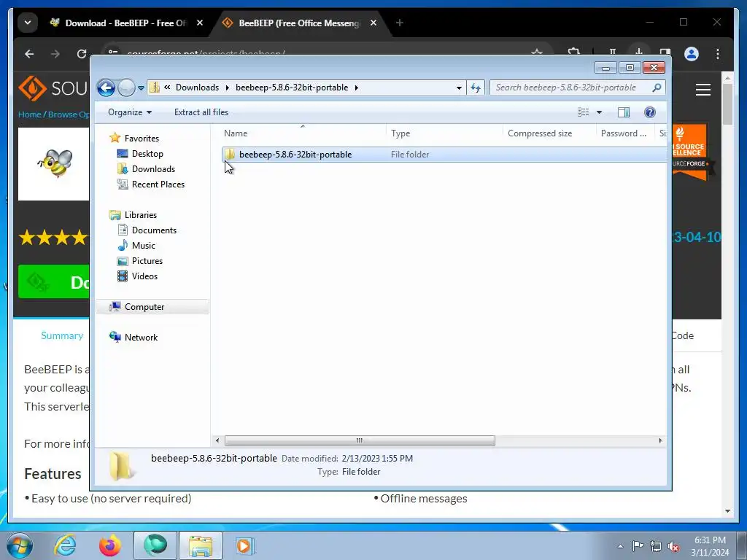Click the horizontal scrollbar thumb in file list
Image resolution: width=747 pixels, height=560 pixels.
pos(360,441)
